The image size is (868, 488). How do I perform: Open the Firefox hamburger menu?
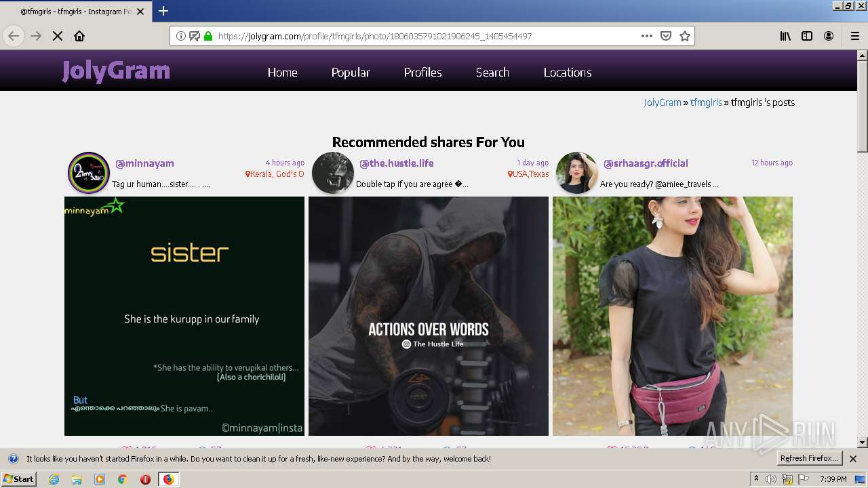(x=854, y=36)
